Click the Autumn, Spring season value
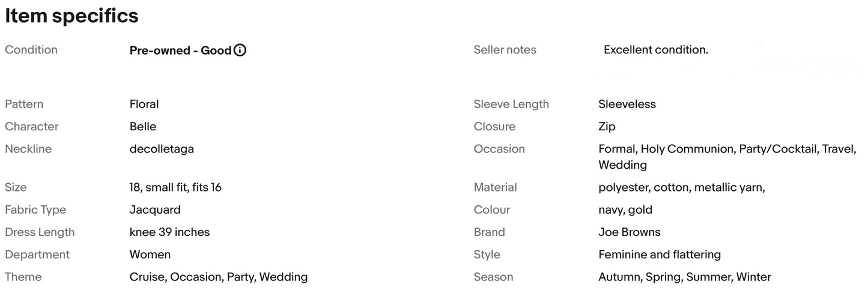The width and height of the screenshot is (868, 302). [684, 277]
